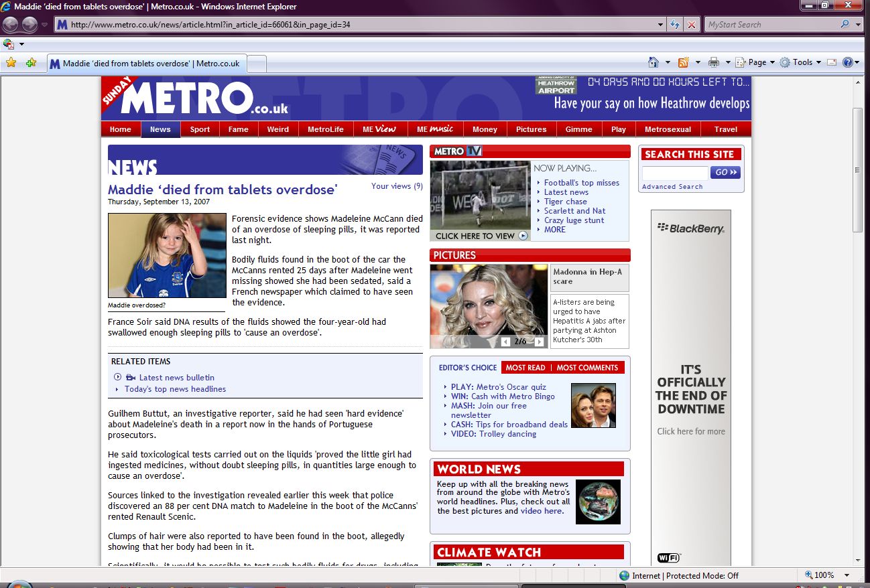Go to the Sport navigation tab
870x588 pixels.
click(200, 129)
